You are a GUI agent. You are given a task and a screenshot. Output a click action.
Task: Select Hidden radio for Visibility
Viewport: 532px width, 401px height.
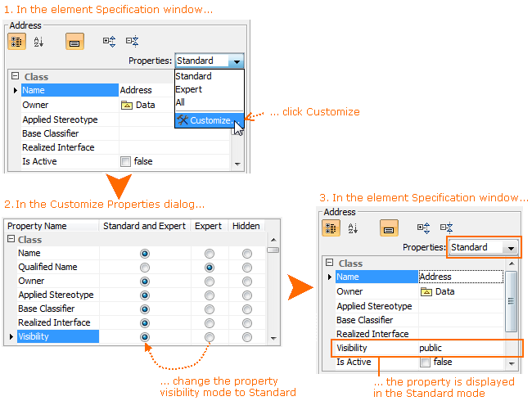point(247,337)
